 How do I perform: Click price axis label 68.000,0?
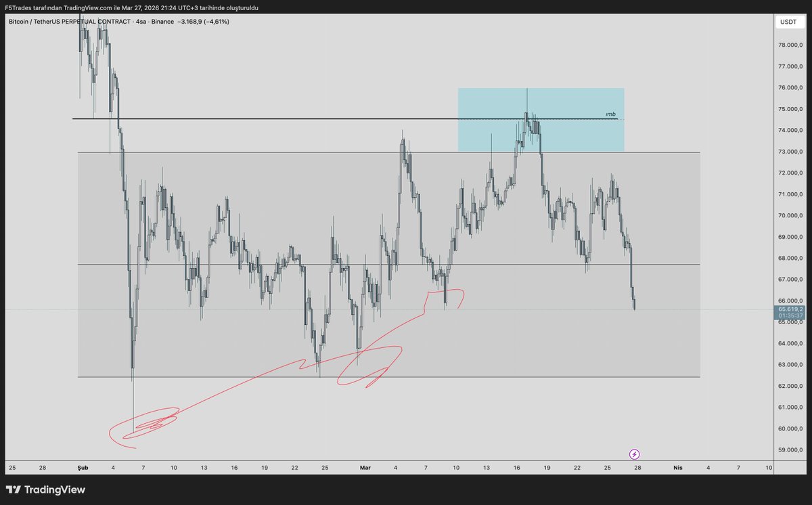pyautogui.click(x=790, y=259)
